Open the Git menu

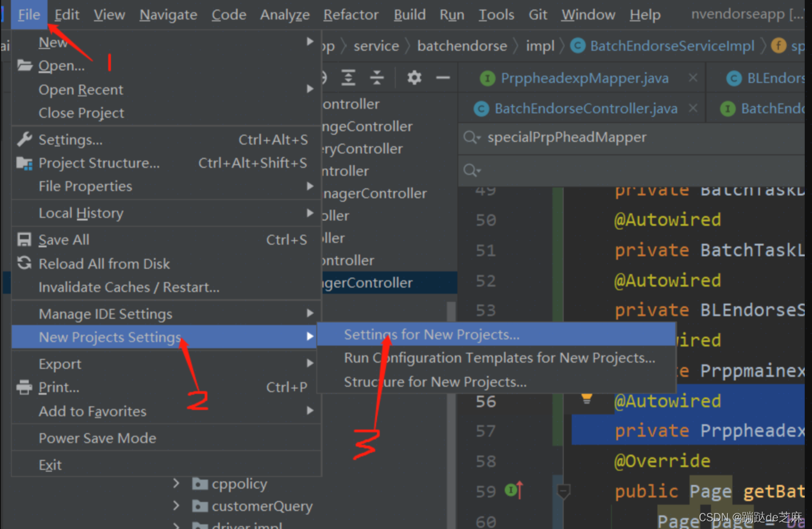point(538,14)
